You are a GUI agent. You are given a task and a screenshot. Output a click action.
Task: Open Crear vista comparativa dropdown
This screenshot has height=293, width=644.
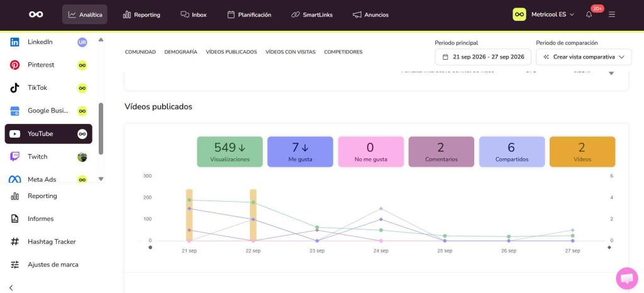click(584, 57)
